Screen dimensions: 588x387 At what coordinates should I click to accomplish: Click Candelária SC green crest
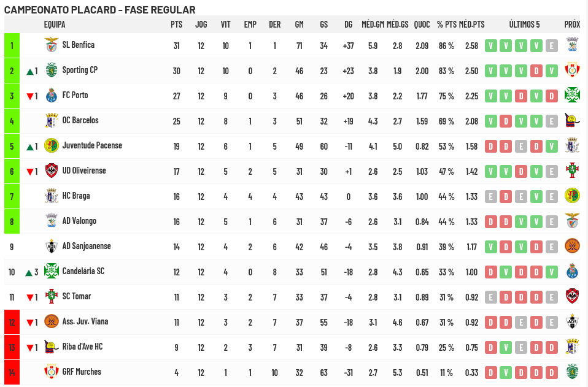[52, 271]
